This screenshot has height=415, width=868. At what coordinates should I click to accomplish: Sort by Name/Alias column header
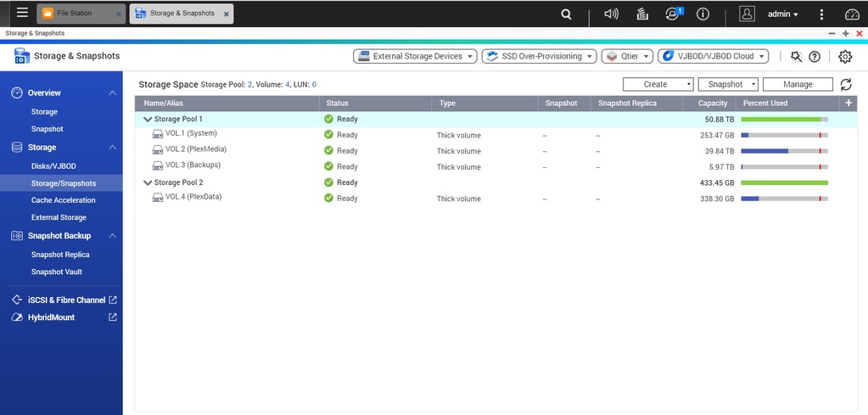(x=227, y=103)
